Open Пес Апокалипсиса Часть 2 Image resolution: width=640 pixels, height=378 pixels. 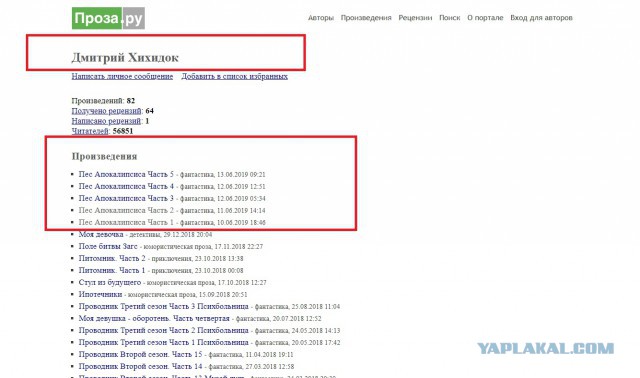click(126, 210)
